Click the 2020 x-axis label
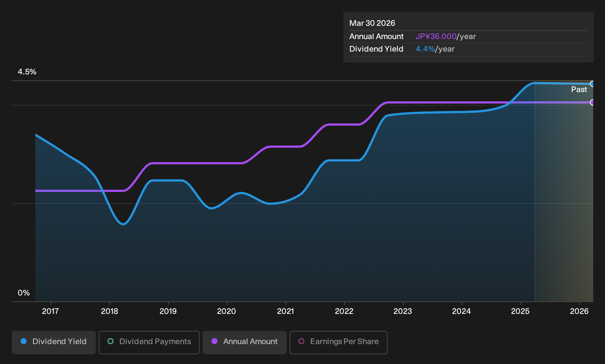The height and width of the screenshot is (364, 605). tap(227, 311)
